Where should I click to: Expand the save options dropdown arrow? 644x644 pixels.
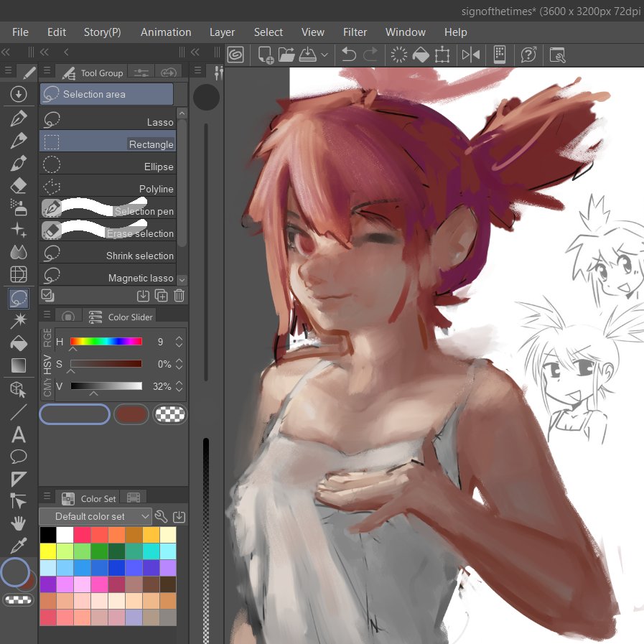(x=325, y=55)
